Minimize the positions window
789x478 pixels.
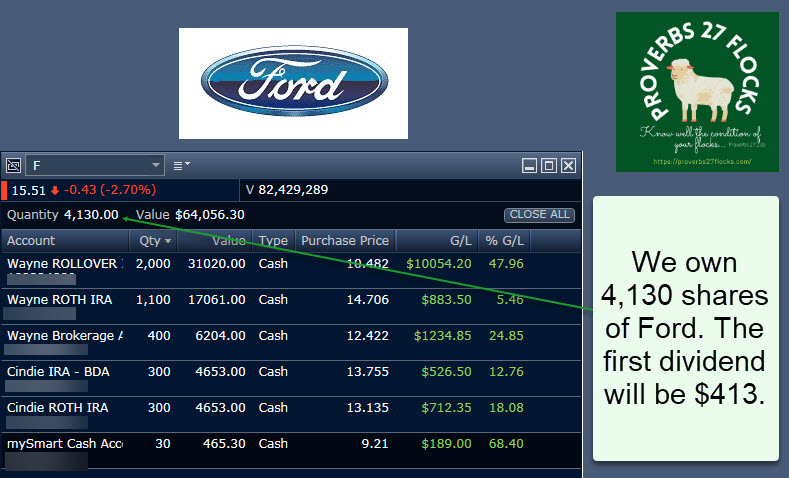[x=530, y=165]
